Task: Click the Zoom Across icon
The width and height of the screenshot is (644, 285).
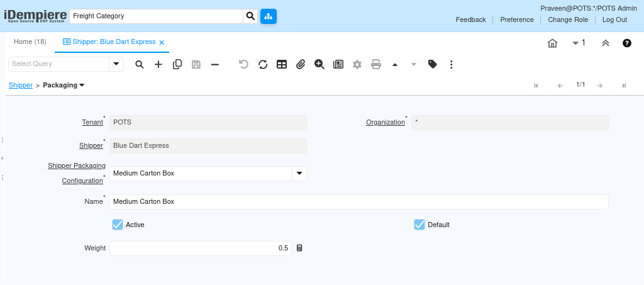Action: (x=319, y=64)
